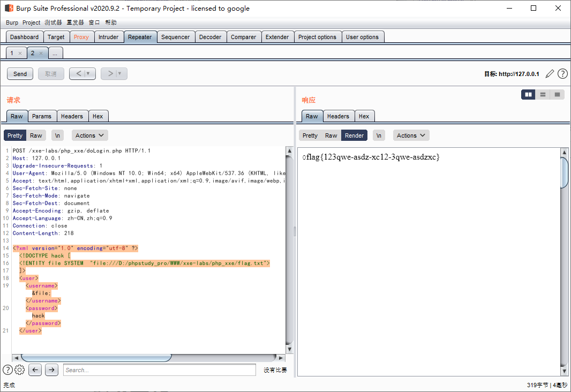Close Repeater tab 1
The height and width of the screenshot is (392, 571).
[20, 53]
